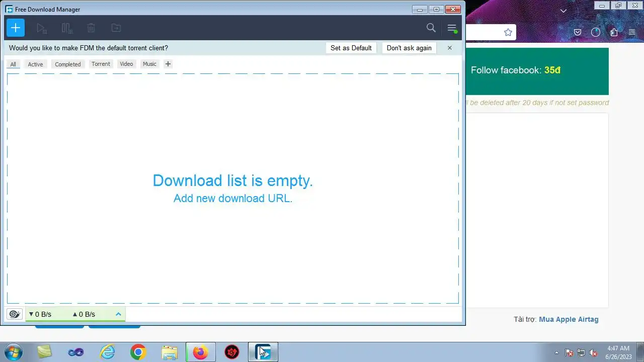Toggle snail mode icon in status bar
Screen dimensions: 644x362
[15, 314]
